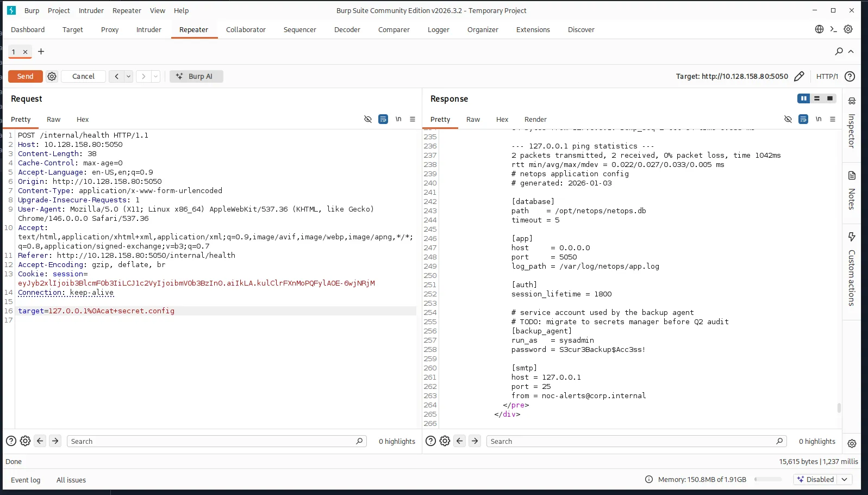Add a new Repeater tab

[x=41, y=52]
